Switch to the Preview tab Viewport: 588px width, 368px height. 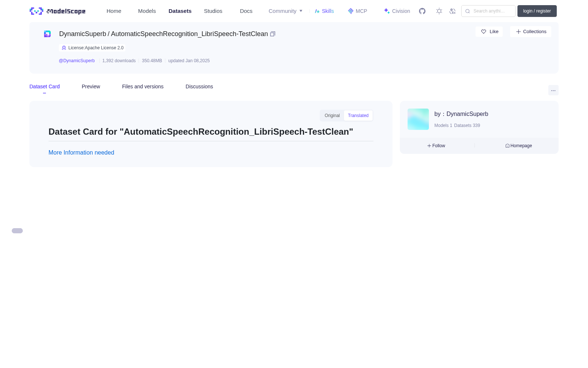coord(91,86)
